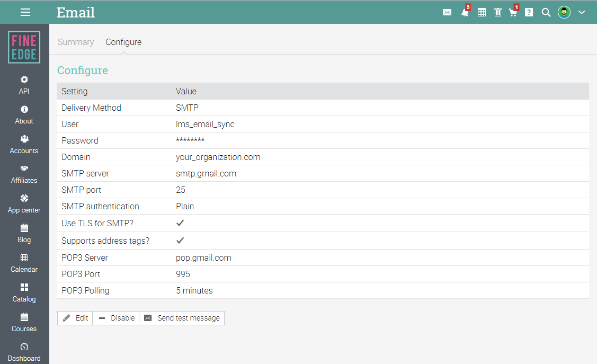Screen dimensions: 597x364
Task: Select the your_organization.com domain value
Action: (x=218, y=157)
